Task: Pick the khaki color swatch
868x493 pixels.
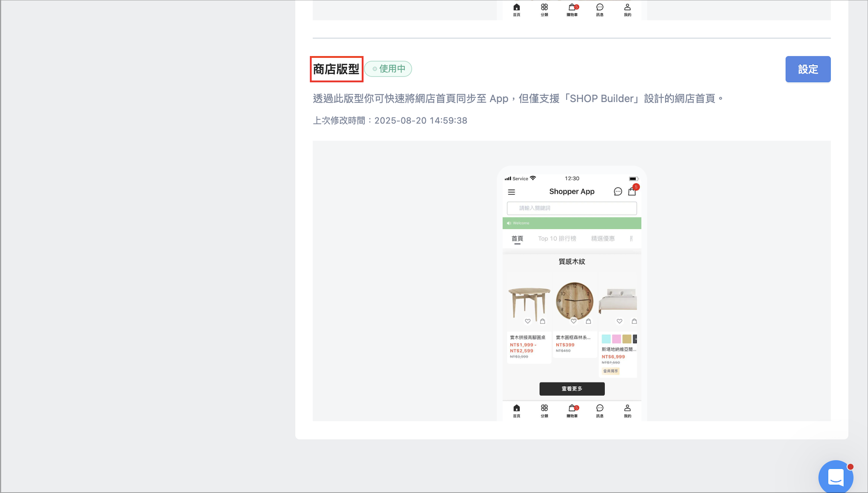Action: click(x=627, y=339)
